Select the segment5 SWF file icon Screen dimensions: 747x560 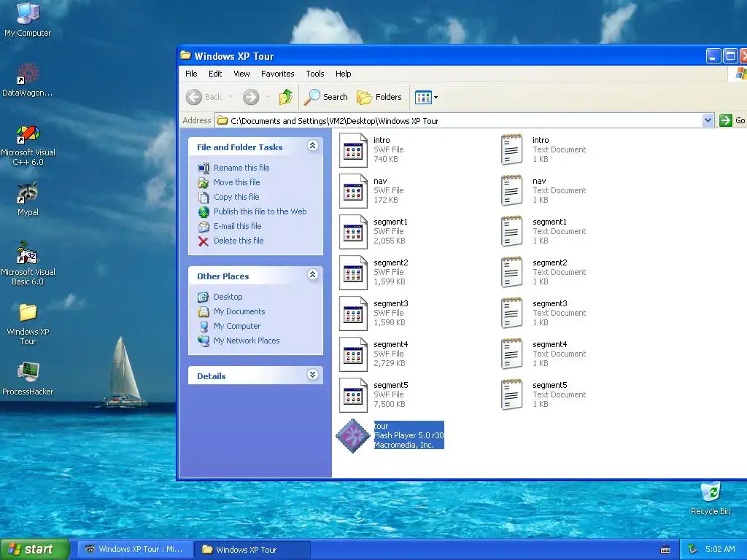click(x=353, y=395)
